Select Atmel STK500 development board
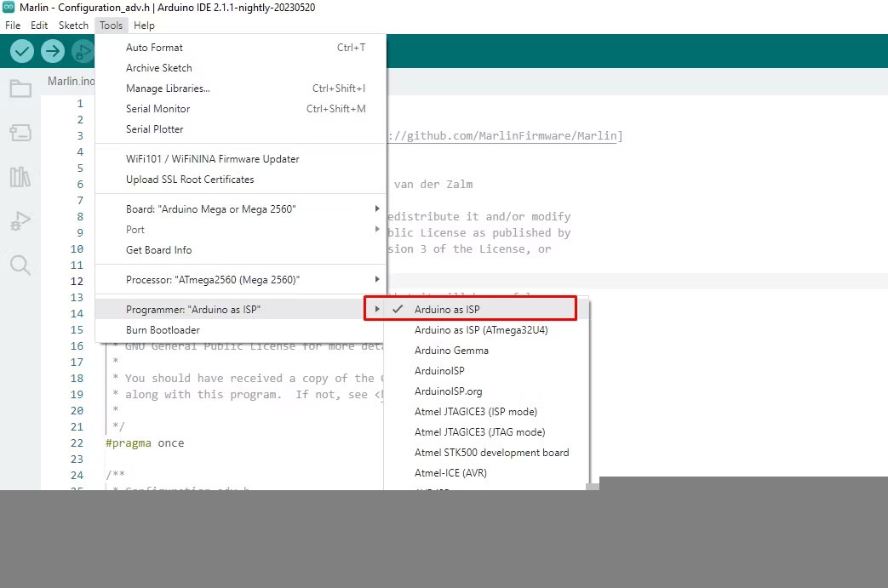888x588 pixels. click(x=486, y=452)
